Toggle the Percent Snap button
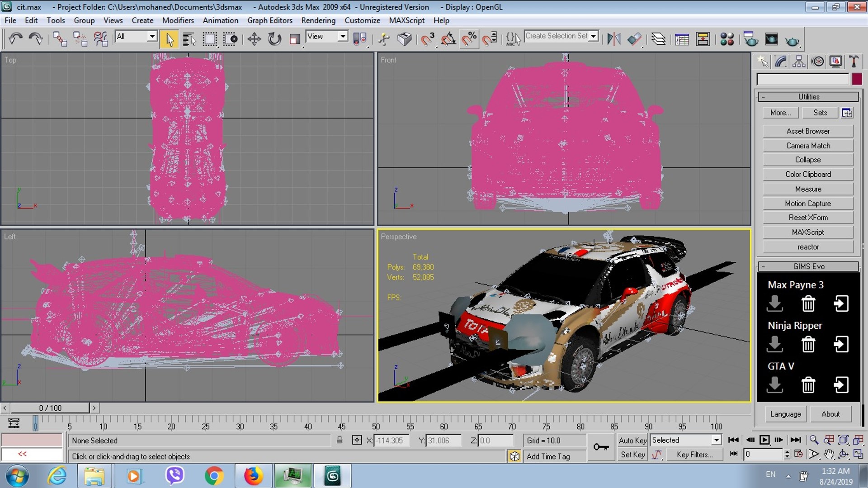 469,39
